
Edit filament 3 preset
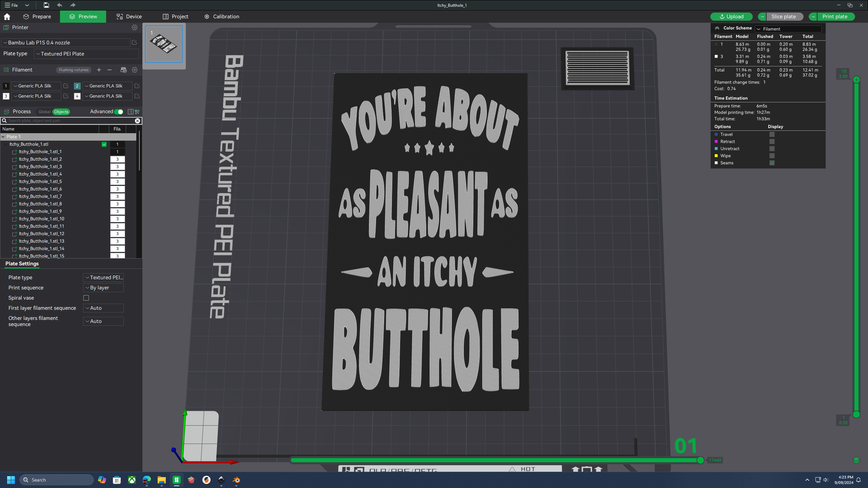pyautogui.click(x=66, y=96)
